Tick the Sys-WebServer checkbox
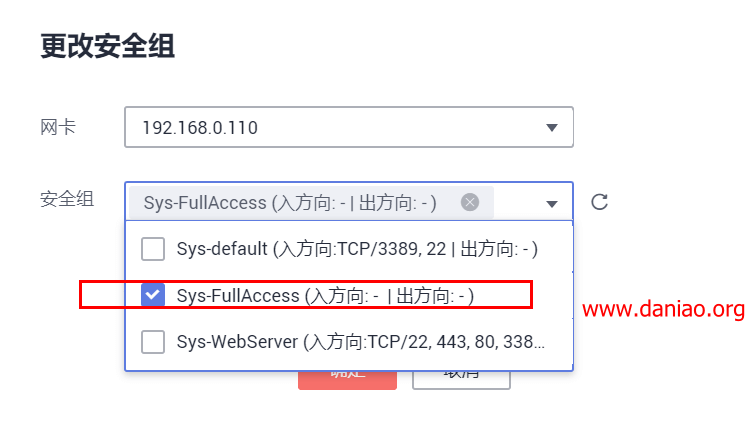748x435 pixels. (153, 342)
